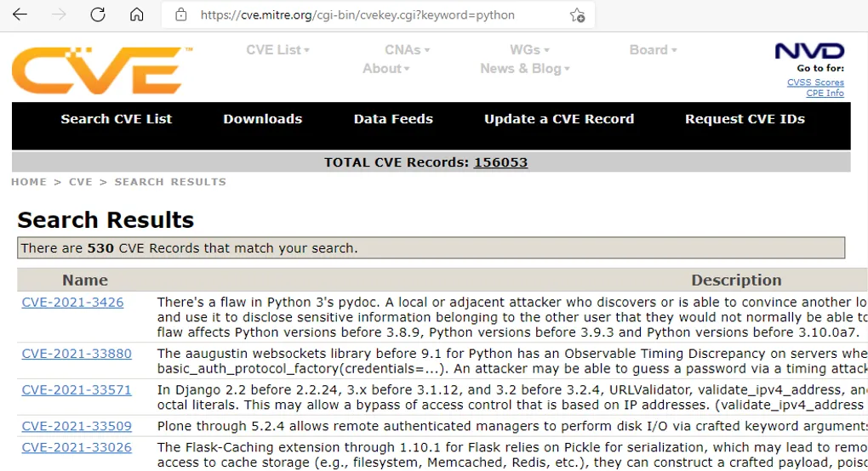Screen dimensions: 868x471
Task: Open CVE-2021-3426 record link
Action: point(72,302)
